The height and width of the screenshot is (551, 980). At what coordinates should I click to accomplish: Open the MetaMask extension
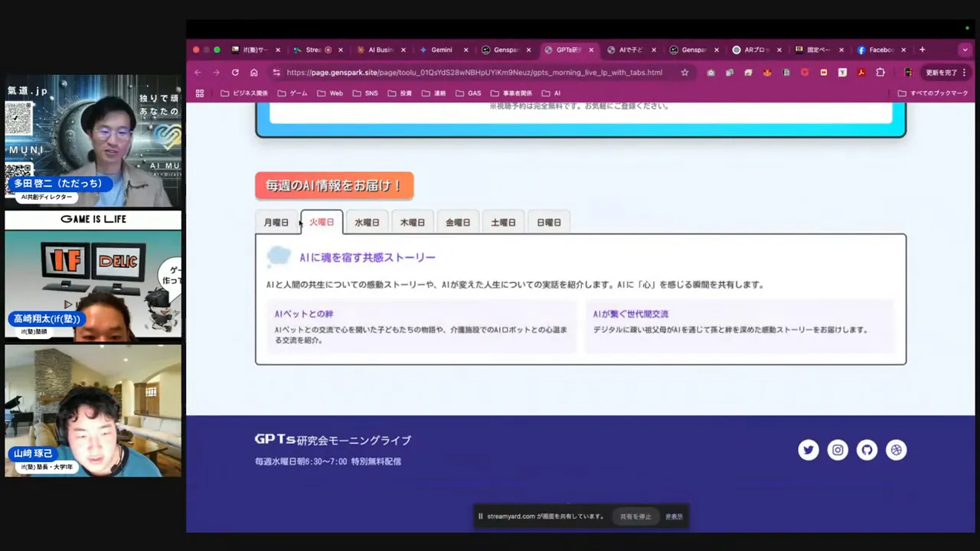coord(767,72)
